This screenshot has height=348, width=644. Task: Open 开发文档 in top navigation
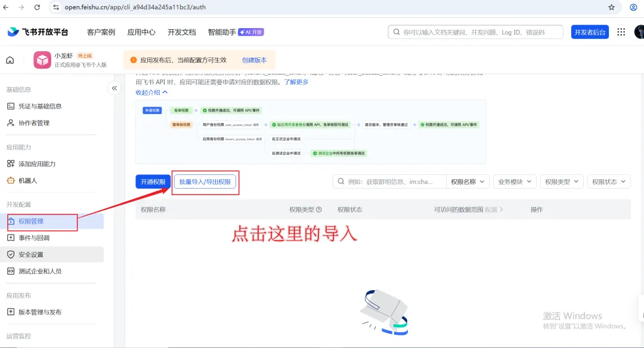(x=181, y=32)
